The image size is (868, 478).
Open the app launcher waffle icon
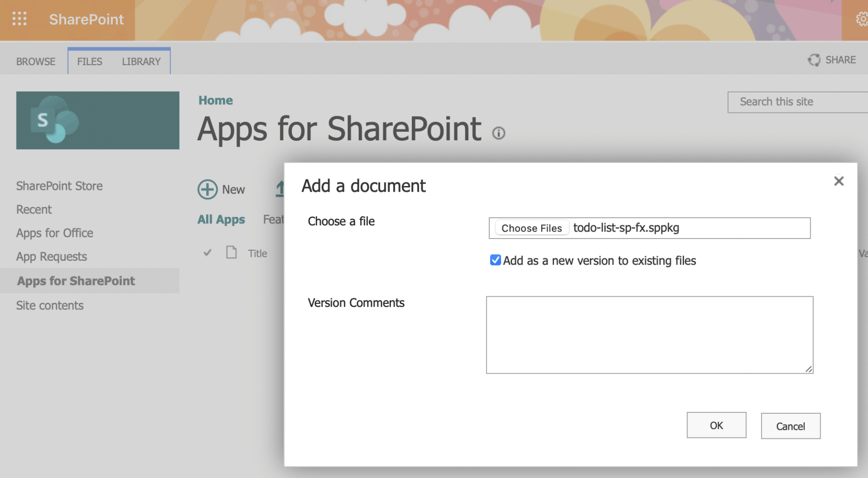(19, 19)
